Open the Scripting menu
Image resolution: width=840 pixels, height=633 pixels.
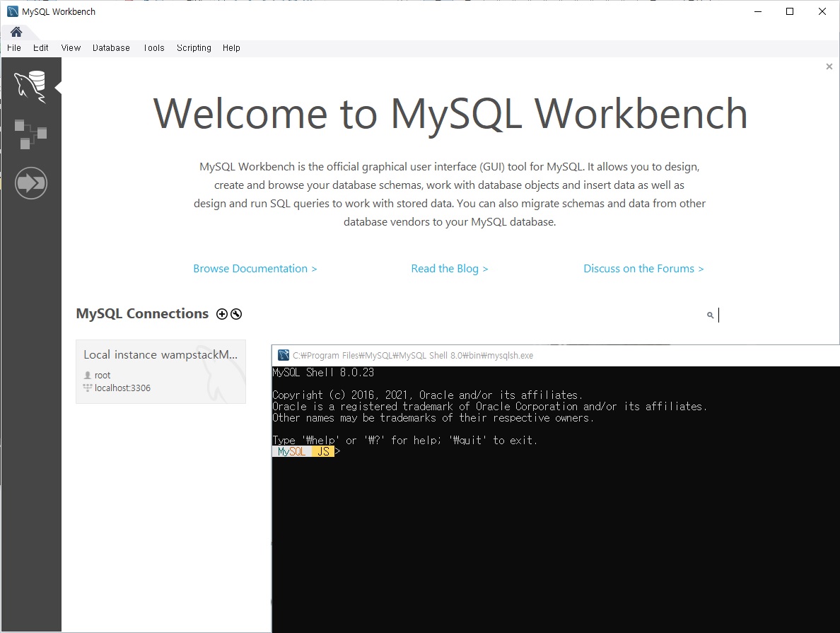[x=194, y=47]
